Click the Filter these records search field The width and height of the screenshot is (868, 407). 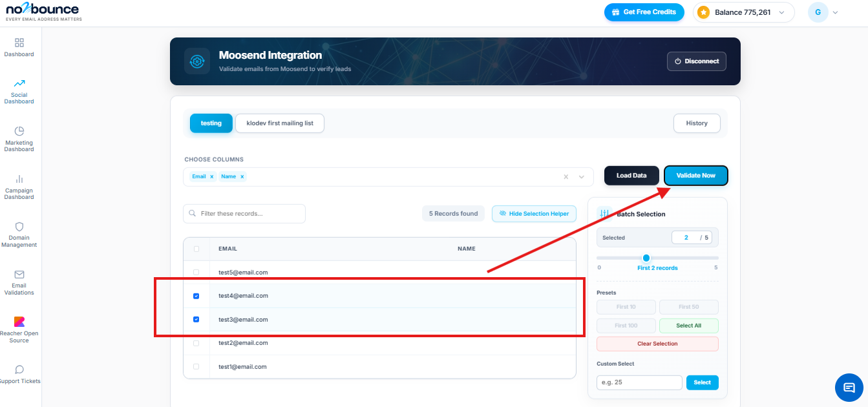tap(244, 214)
